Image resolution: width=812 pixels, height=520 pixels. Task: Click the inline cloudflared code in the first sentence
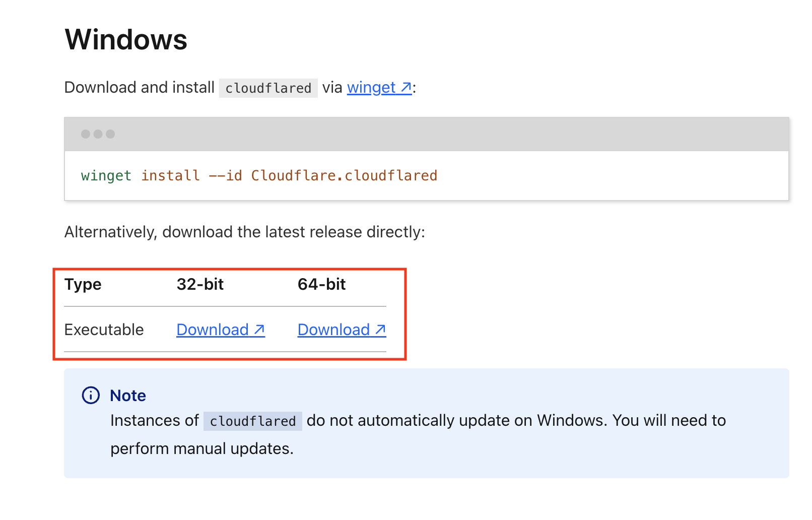click(268, 88)
